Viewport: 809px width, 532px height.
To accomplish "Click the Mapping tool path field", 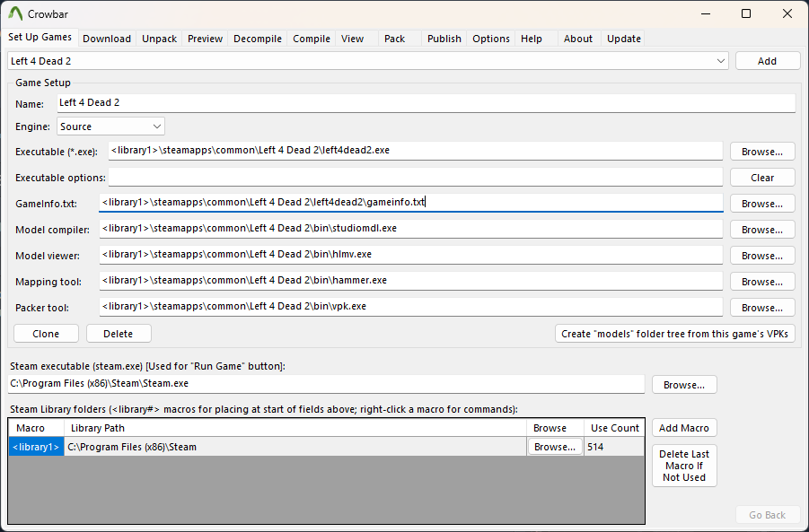I will tap(411, 281).
